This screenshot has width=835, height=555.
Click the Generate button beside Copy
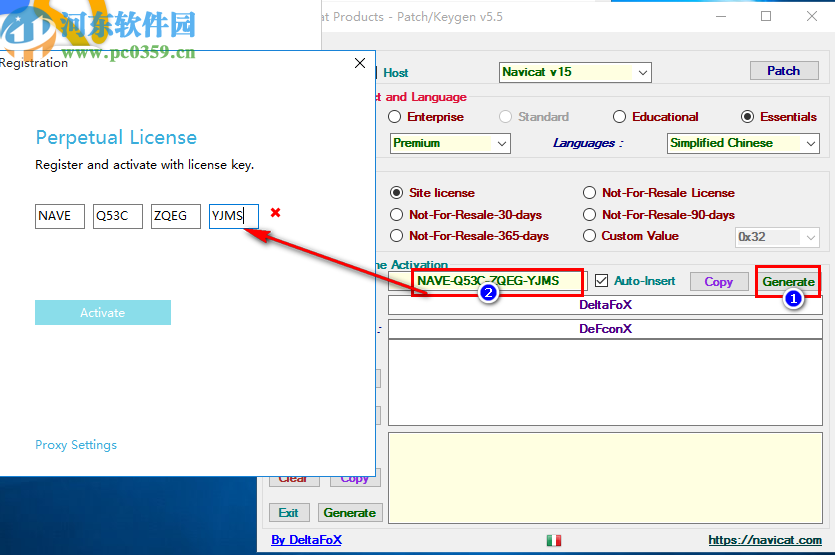pyautogui.click(x=788, y=282)
